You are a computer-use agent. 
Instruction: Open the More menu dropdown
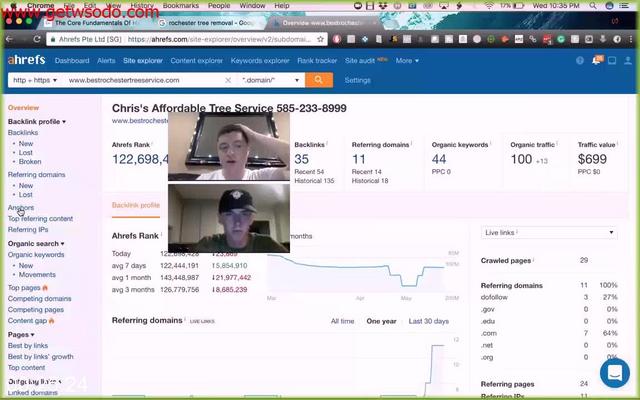click(x=407, y=60)
